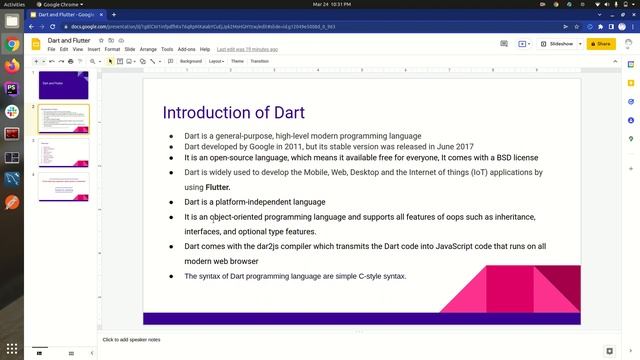Open Calendar in side panel
This screenshot has height=360, width=640.
pos(631,64)
